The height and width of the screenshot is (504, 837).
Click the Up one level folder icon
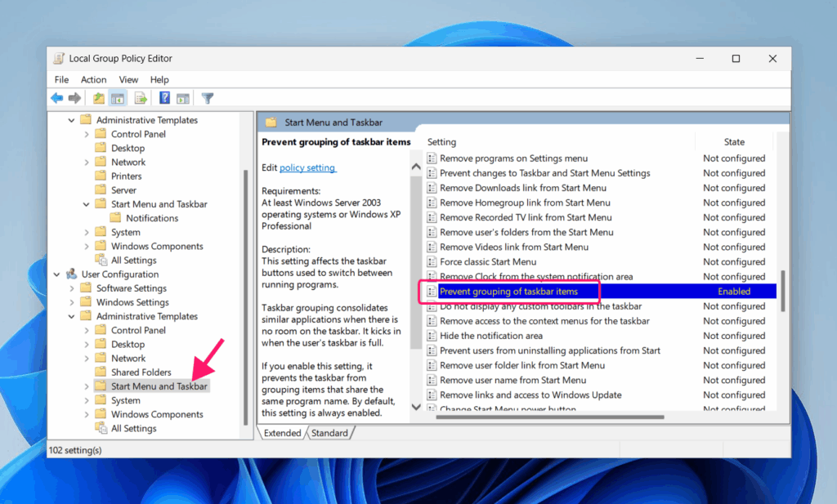coord(99,98)
